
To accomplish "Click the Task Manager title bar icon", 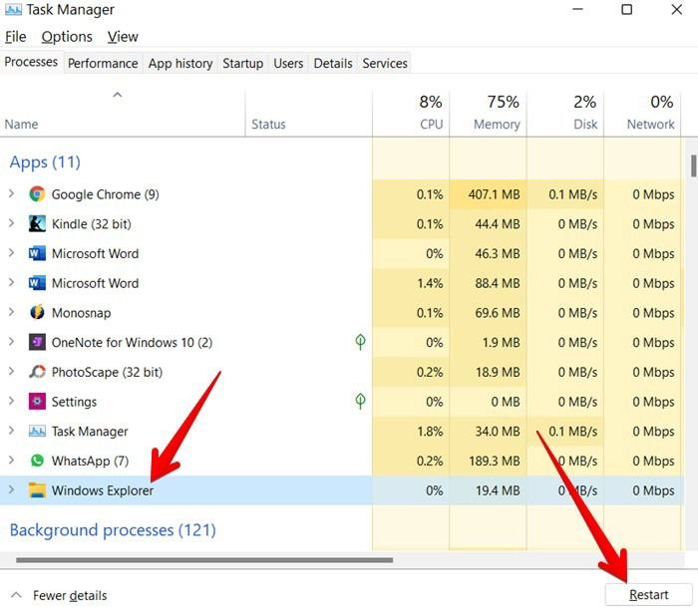I will coord(13,10).
